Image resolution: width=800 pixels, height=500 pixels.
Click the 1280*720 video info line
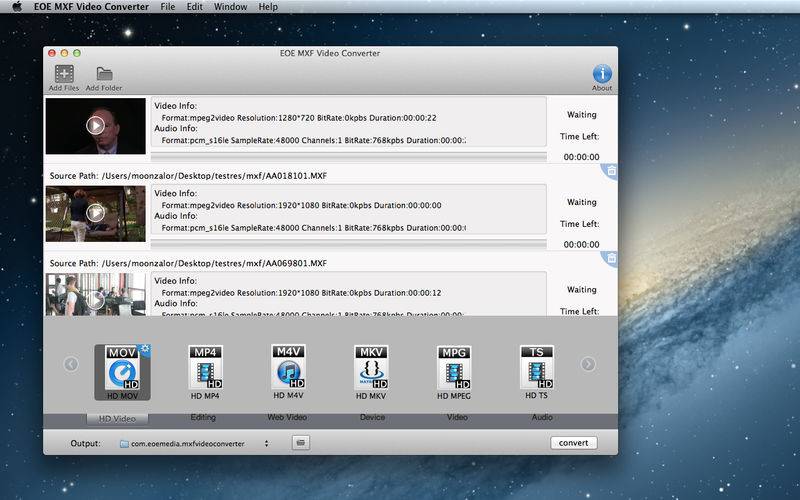[299, 118]
